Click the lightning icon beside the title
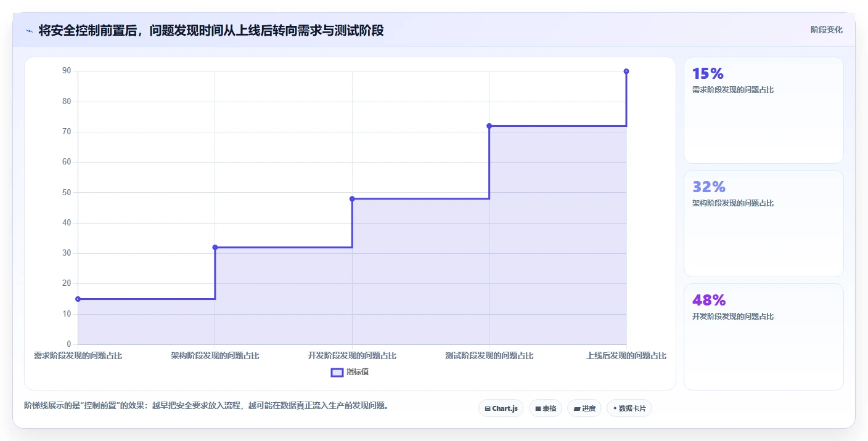 (x=30, y=31)
